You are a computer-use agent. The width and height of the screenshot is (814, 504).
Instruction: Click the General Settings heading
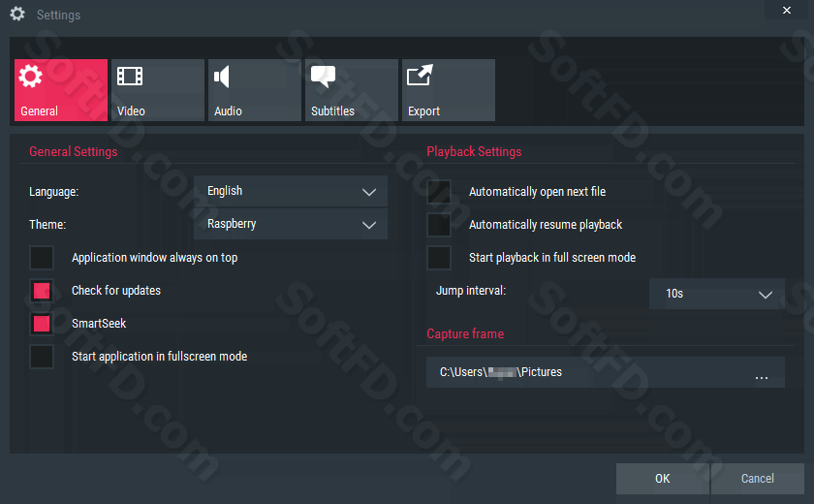(74, 151)
